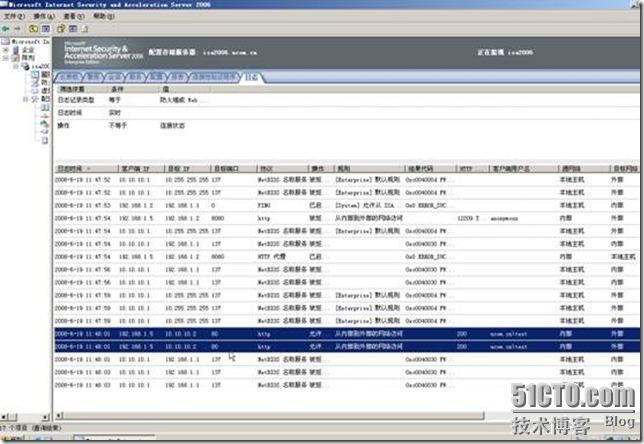Click the 本地主机 destination network cell
Screen dimensions: 644x444
click(x=623, y=257)
